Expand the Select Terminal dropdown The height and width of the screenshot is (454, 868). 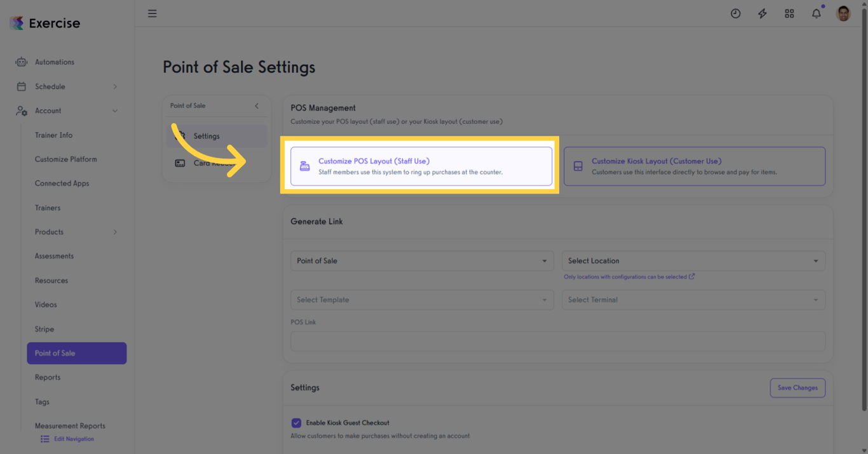pyautogui.click(x=693, y=300)
